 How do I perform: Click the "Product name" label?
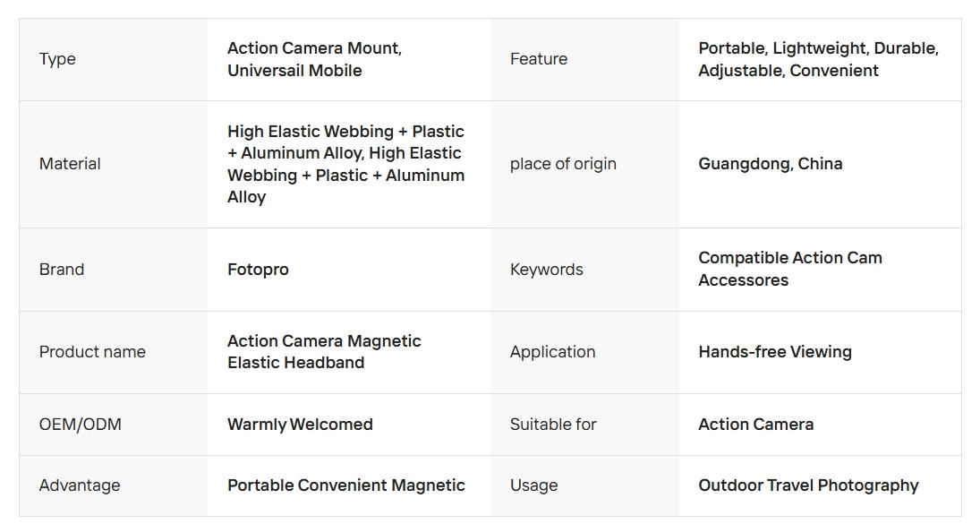[x=92, y=352]
